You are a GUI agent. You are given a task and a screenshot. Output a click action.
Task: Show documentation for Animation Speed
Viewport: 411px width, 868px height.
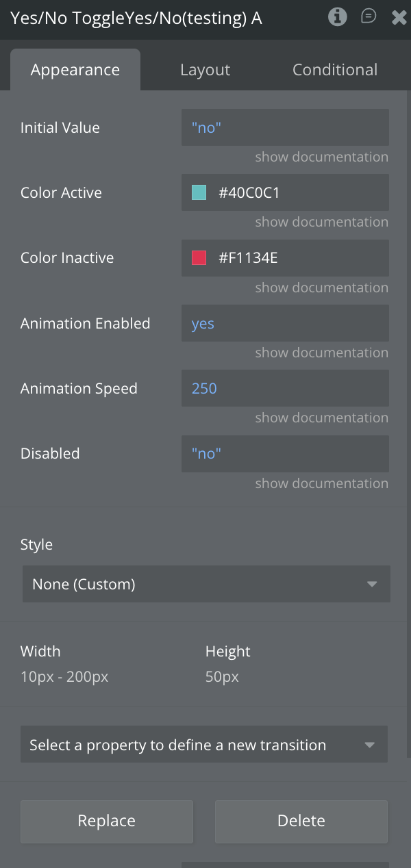(321, 418)
